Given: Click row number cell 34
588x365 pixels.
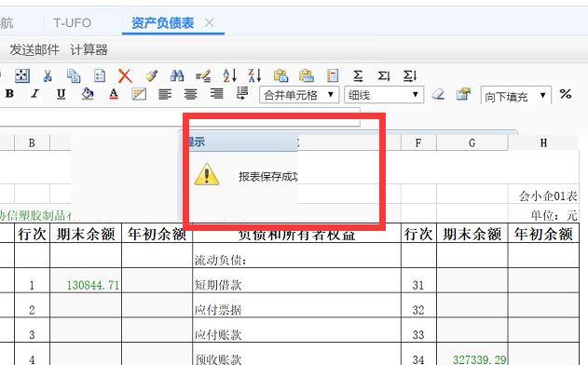Looking at the screenshot, I should point(418,355).
